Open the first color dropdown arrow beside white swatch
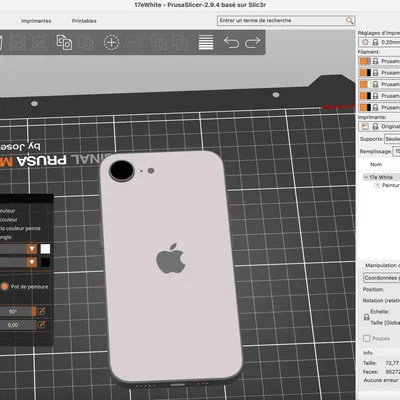 point(32,249)
